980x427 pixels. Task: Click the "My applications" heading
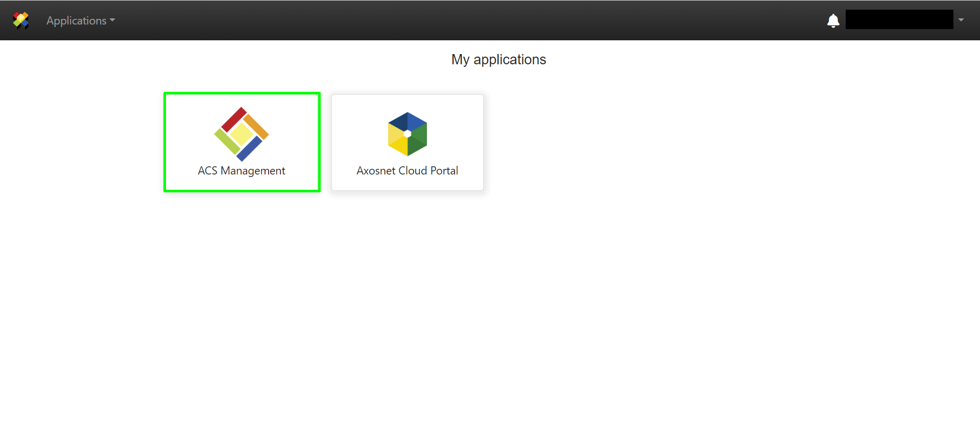[498, 60]
